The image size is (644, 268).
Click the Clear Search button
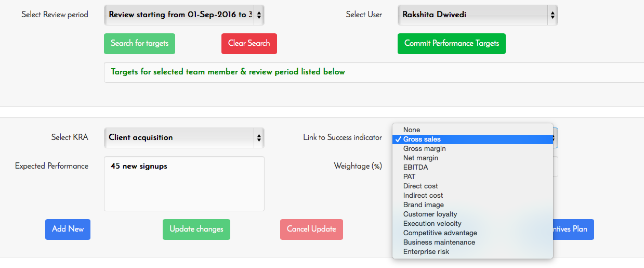coord(249,44)
